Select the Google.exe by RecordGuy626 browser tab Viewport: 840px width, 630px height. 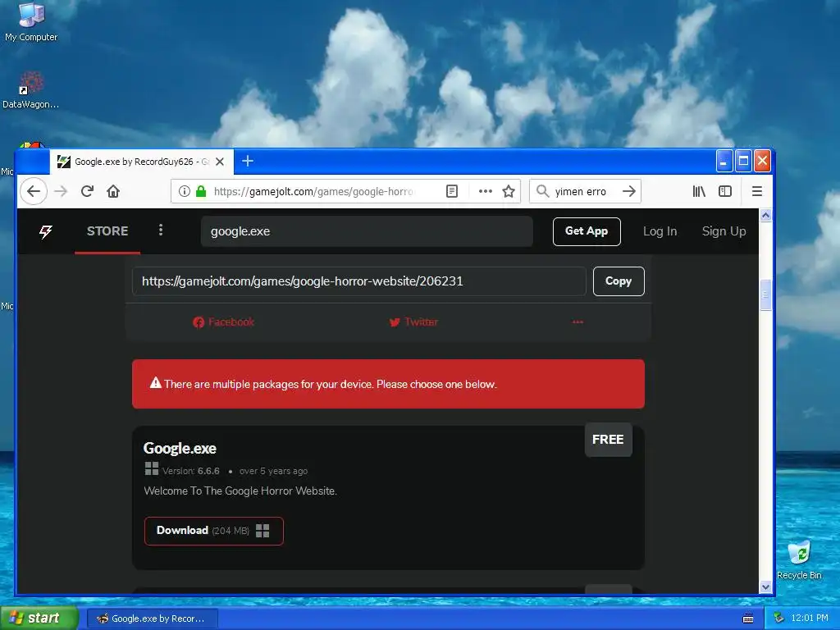[142, 162]
